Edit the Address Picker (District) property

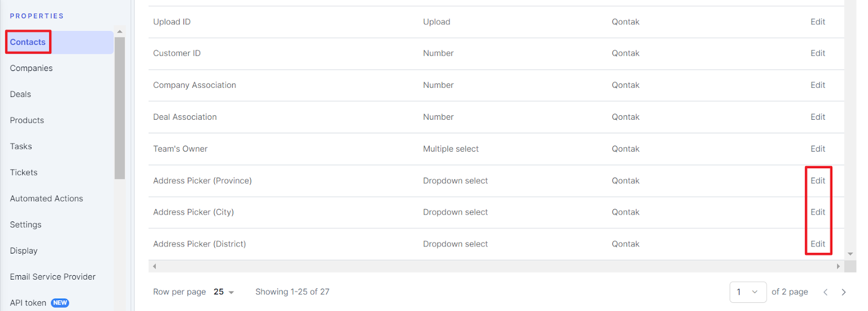[818, 244]
